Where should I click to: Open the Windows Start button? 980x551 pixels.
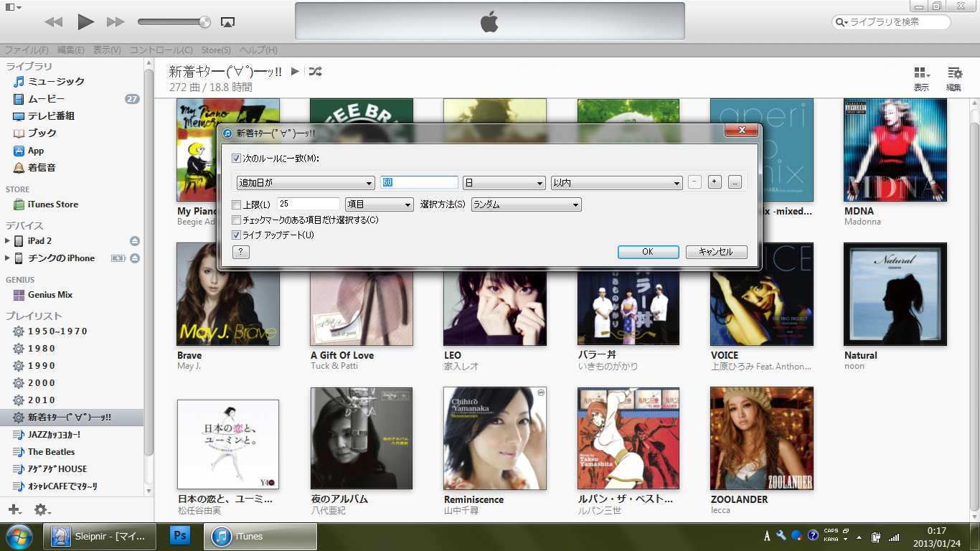click(19, 536)
